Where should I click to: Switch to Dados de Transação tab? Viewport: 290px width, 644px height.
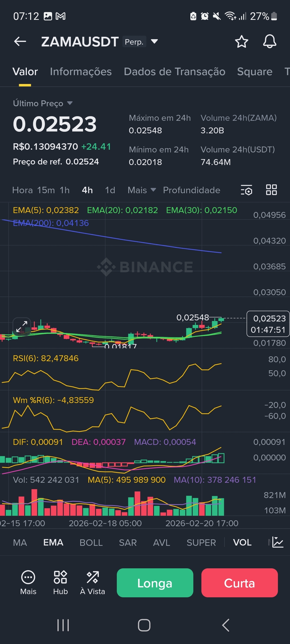[175, 72]
